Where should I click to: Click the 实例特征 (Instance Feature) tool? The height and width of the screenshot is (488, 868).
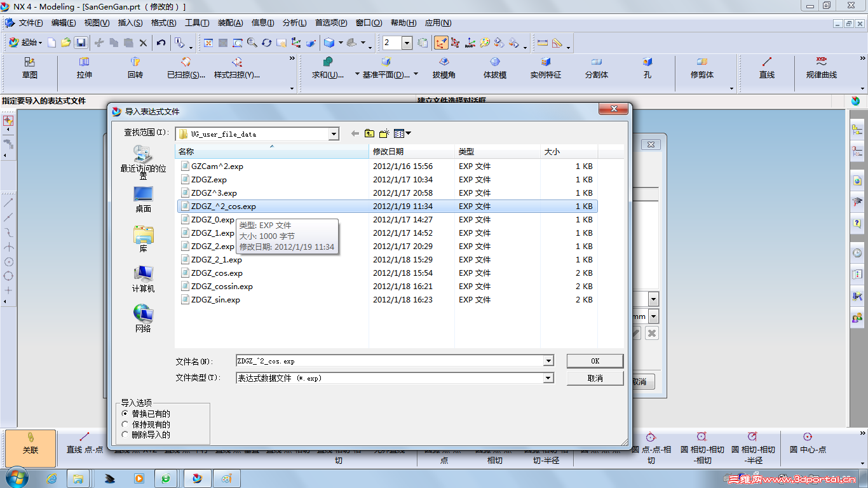coord(546,69)
